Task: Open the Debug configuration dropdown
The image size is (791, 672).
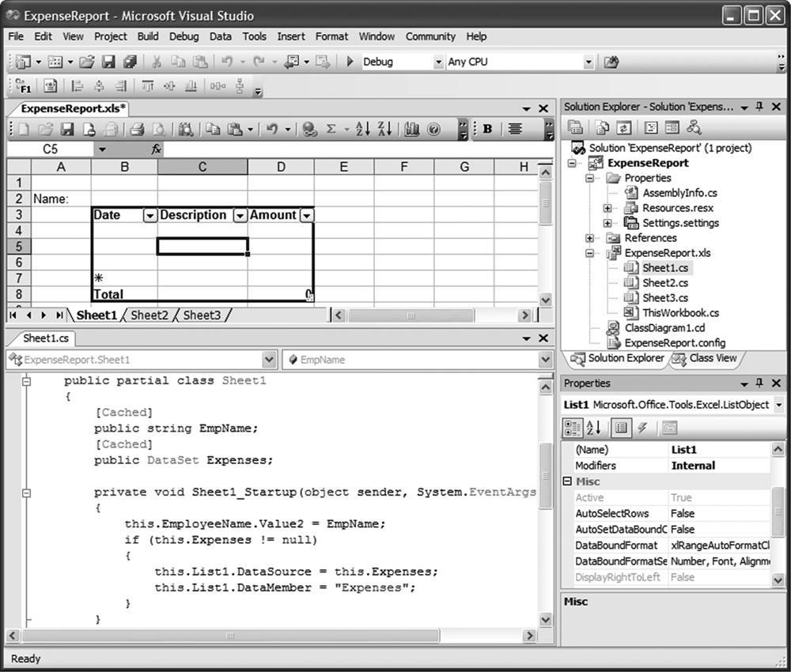Action: (x=438, y=62)
